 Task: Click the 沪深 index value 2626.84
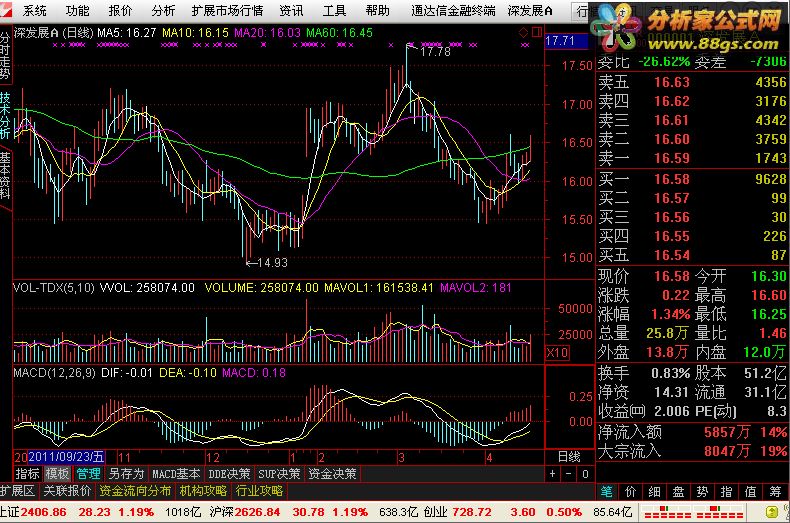[257, 512]
